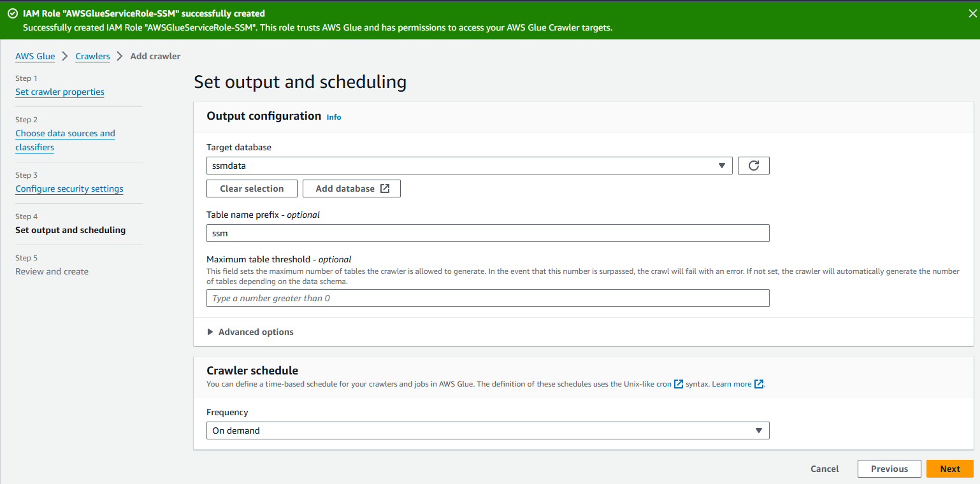Refresh the target database list
Image resolution: width=980 pixels, height=484 pixels.
754,166
